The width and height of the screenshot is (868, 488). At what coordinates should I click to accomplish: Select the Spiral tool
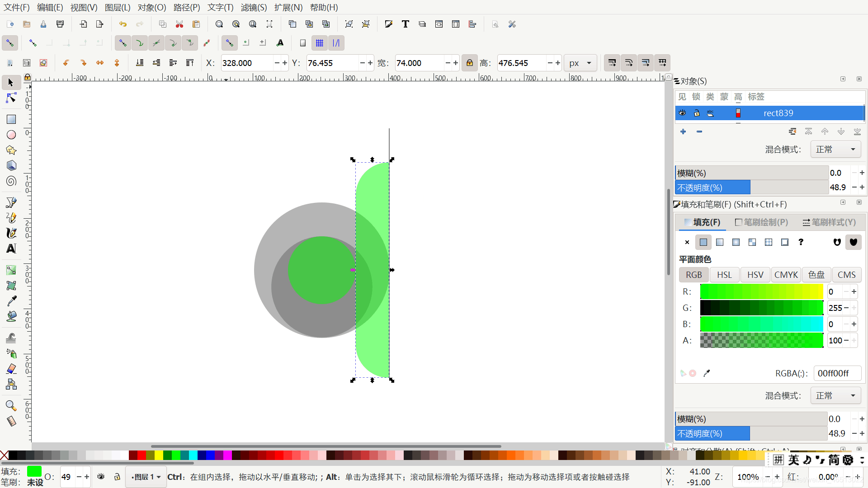tap(11, 181)
